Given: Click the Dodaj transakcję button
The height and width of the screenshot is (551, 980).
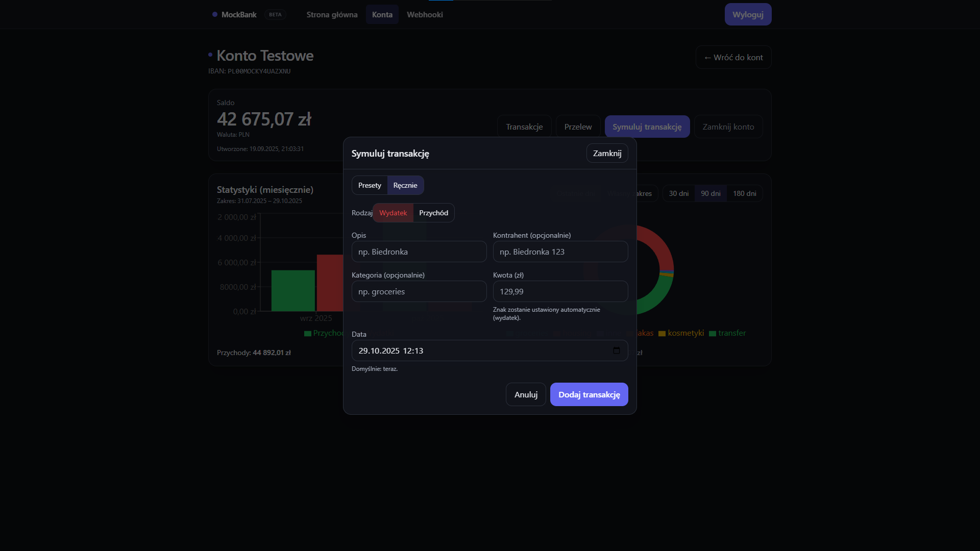Looking at the screenshot, I should click(x=589, y=394).
